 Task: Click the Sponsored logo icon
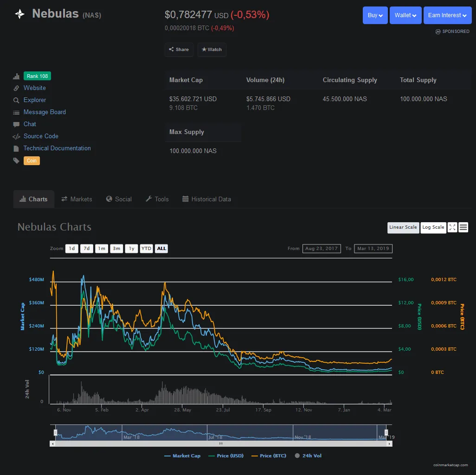click(438, 32)
